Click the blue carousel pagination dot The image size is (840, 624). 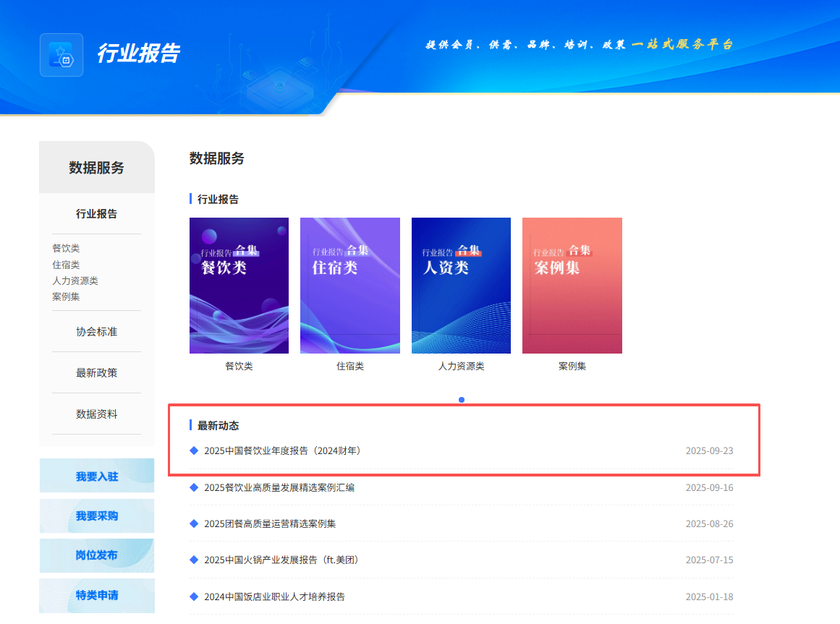[x=462, y=400]
